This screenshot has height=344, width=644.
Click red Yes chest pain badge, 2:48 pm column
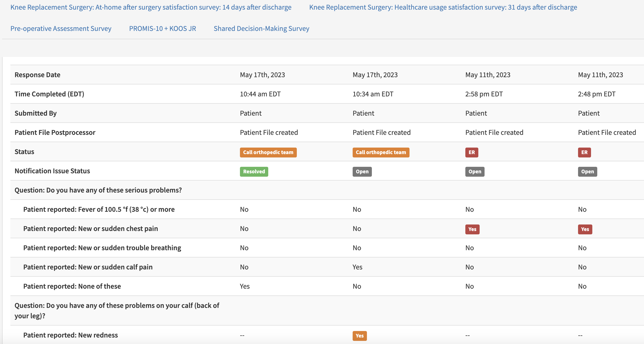585,229
